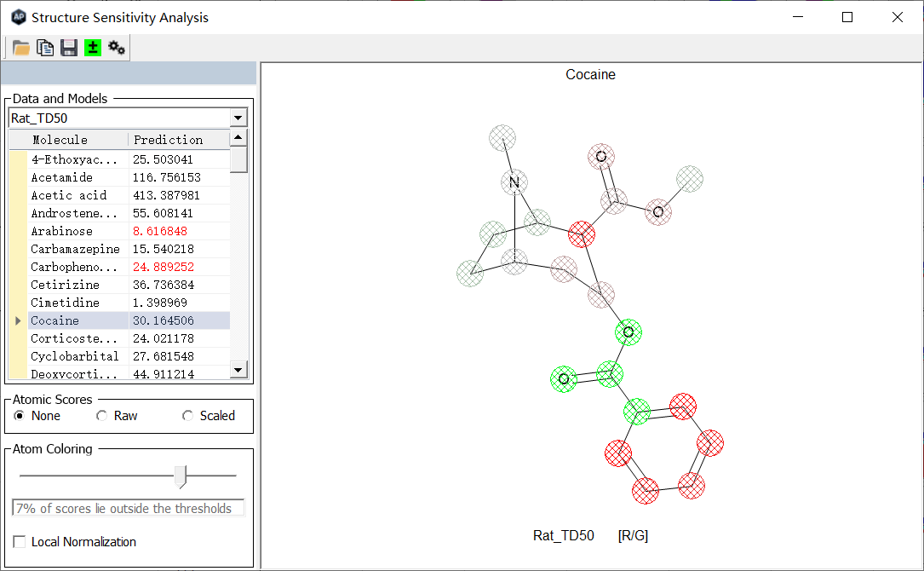Open settings with the gears icon

(x=117, y=48)
